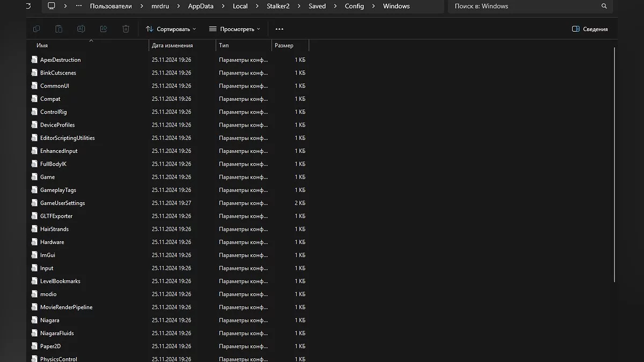Select the GameUserSettings file
The image size is (644, 362).
coord(62,203)
